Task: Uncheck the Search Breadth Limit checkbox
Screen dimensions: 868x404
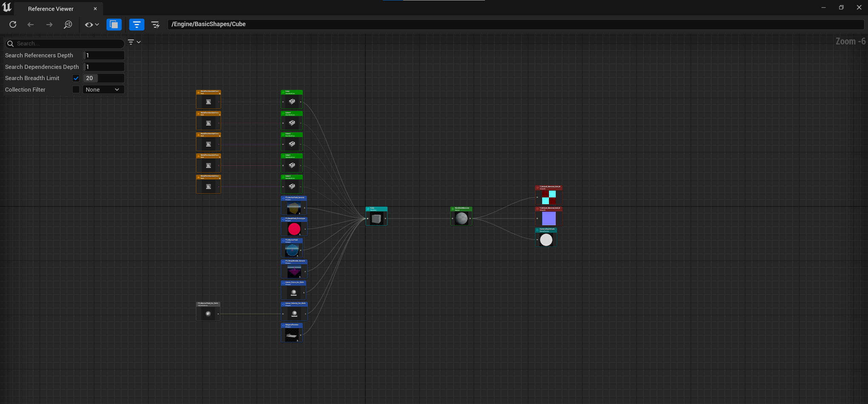Action: (x=76, y=78)
